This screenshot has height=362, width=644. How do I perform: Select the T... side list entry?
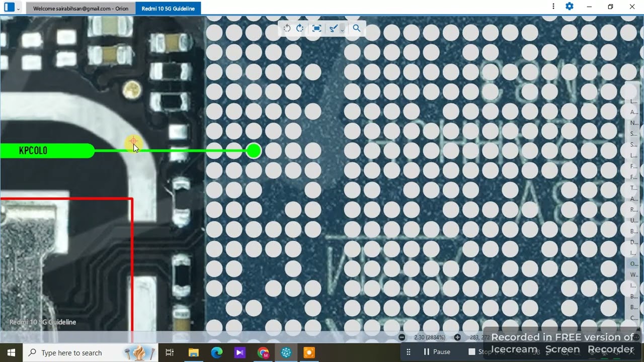[633, 188]
